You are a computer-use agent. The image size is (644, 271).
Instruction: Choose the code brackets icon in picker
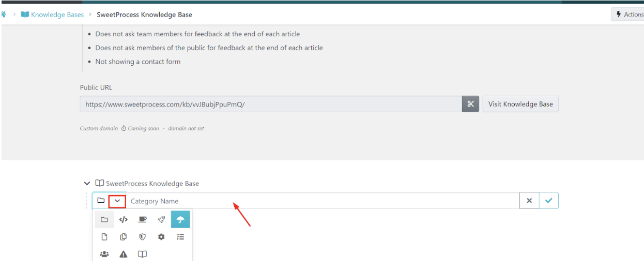[x=123, y=219]
